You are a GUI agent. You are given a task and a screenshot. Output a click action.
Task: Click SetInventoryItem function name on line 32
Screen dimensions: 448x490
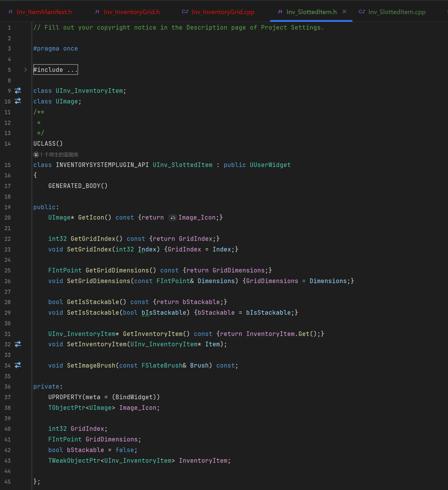point(97,344)
